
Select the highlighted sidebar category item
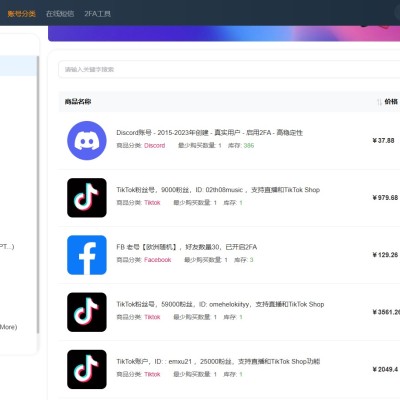[x=18, y=66]
